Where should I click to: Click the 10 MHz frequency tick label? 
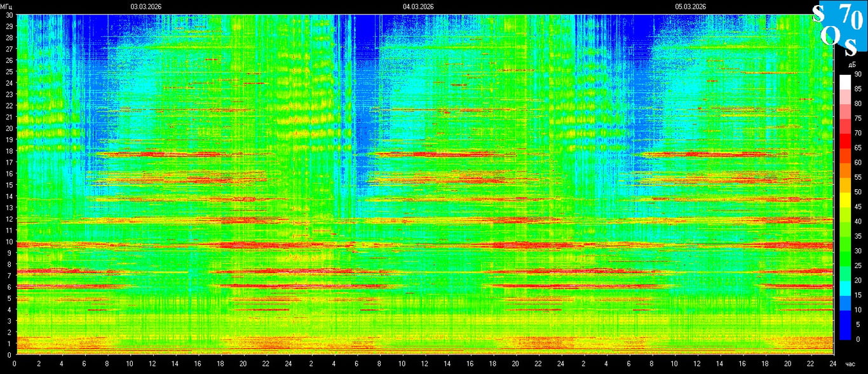coord(9,242)
